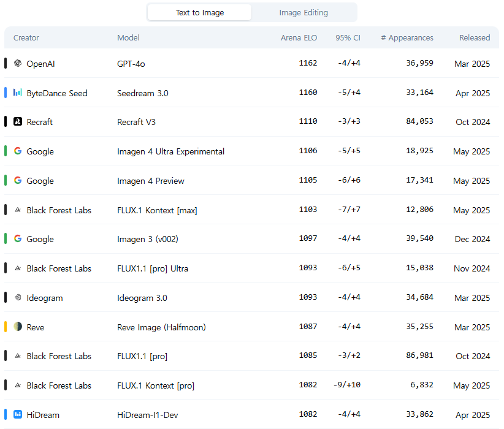Click Black Forest Labs logo in Kontext [max] row
This screenshot has height=429, width=504.
coord(18,210)
